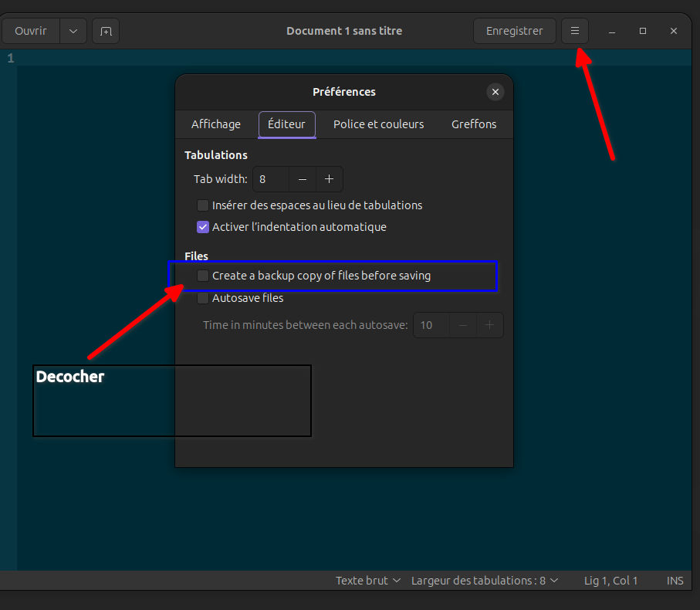The image size is (700, 610).
Task: Click the autosave minutes field showing 10
Action: coord(431,325)
